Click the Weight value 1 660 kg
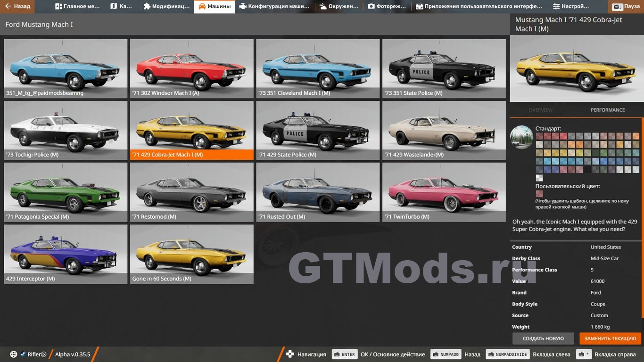 pos(600,327)
